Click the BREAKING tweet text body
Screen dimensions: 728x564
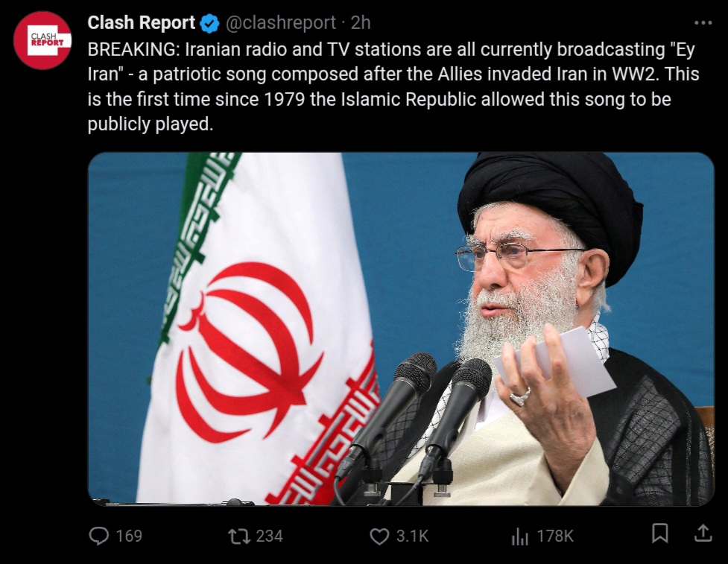click(x=393, y=87)
